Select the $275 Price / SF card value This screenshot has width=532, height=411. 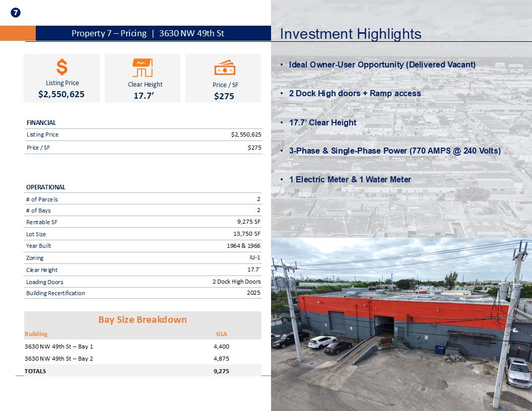point(224,96)
